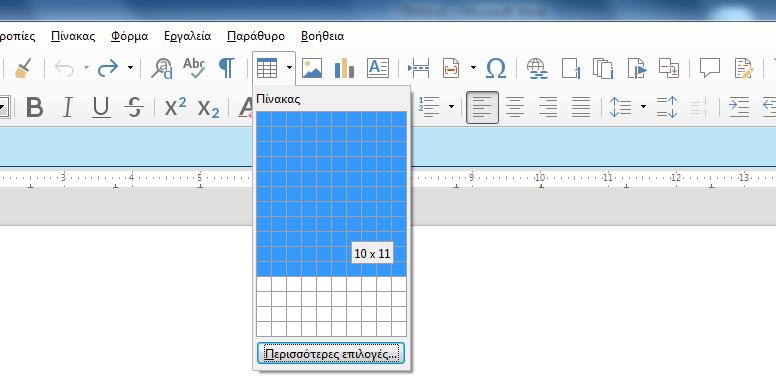The image size is (776, 387).
Task: Click the line spacing icon
Action: point(621,107)
